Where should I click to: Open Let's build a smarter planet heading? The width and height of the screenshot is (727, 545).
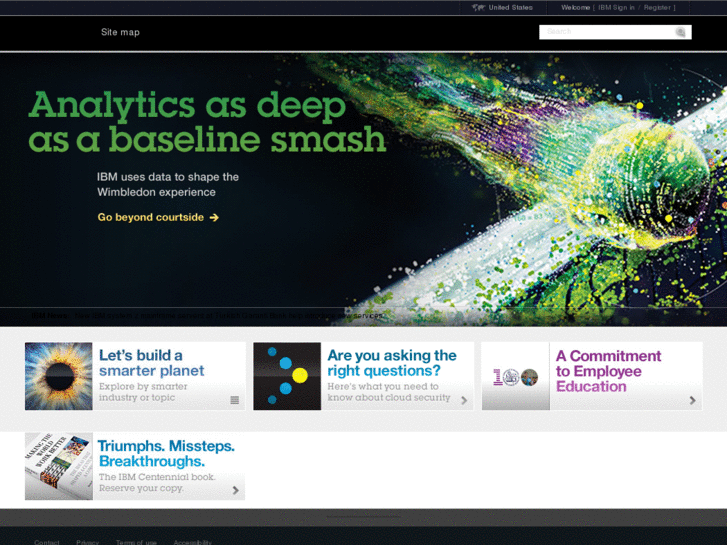tap(151, 363)
